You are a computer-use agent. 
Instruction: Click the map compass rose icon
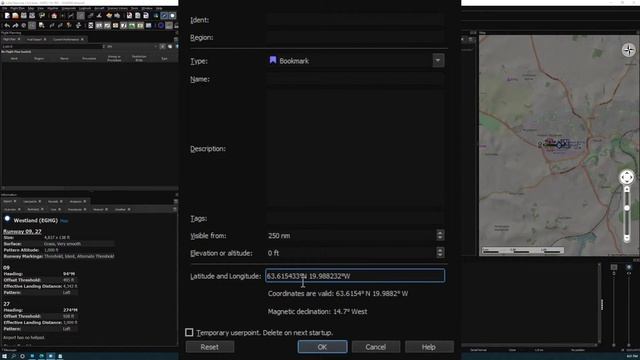(x=629, y=50)
